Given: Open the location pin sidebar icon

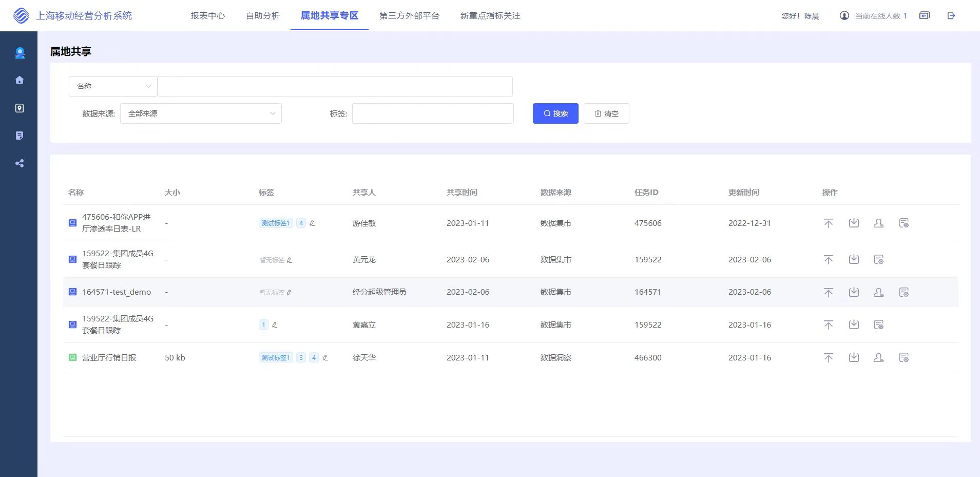Looking at the screenshot, I should coord(20,108).
